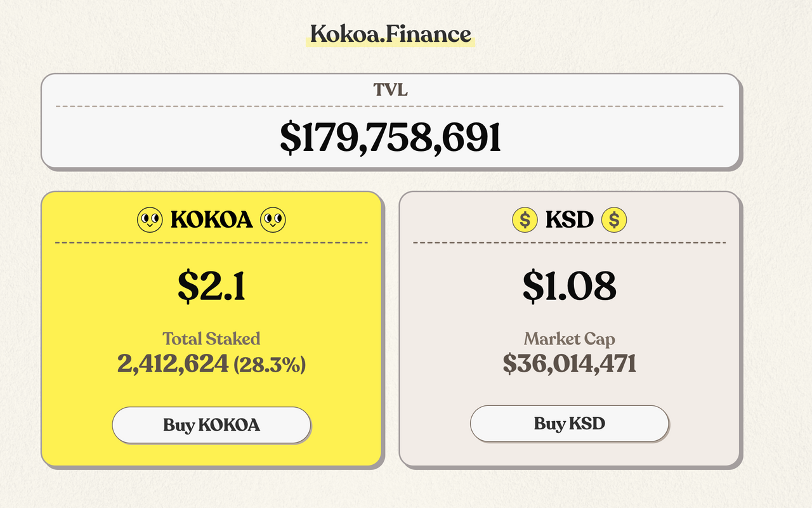Viewport: 812px width, 508px height.
Task: Select the 2,412,624 staked amount
Action: click(x=173, y=363)
